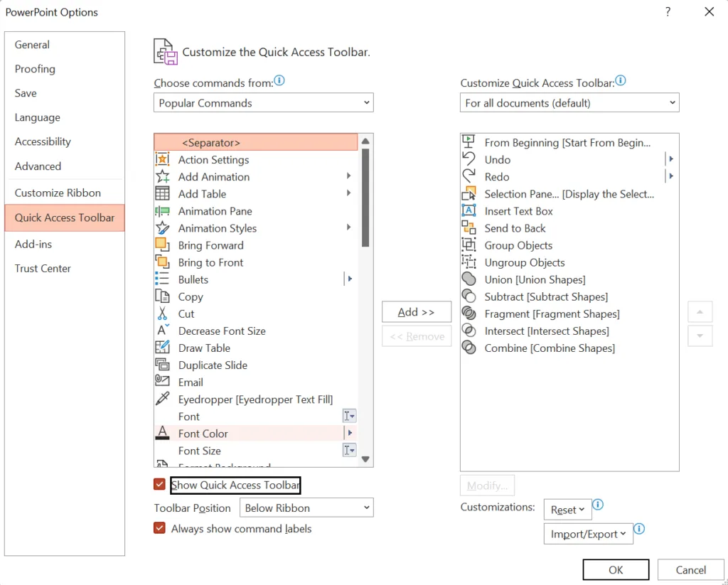This screenshot has height=585, width=728.
Task: Click the From Beginning slideshow icon
Action: click(x=469, y=141)
